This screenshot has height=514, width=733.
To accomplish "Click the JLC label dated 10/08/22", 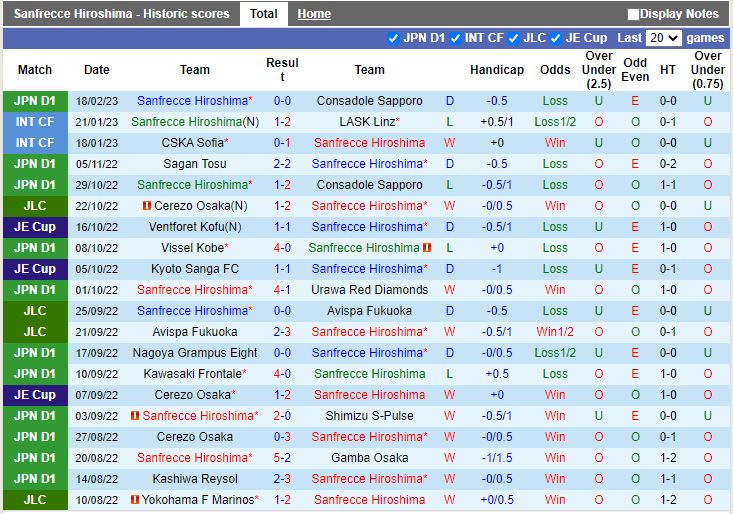I will 35,500.
